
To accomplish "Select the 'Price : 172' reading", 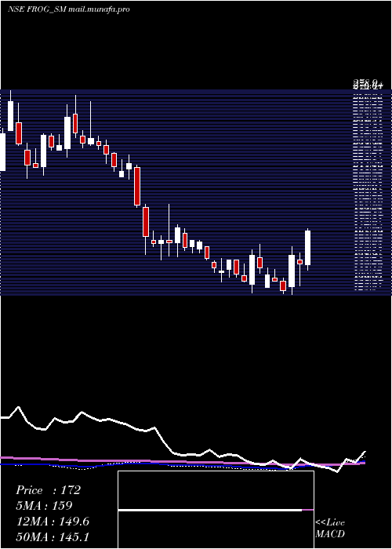I will (x=49, y=490).
